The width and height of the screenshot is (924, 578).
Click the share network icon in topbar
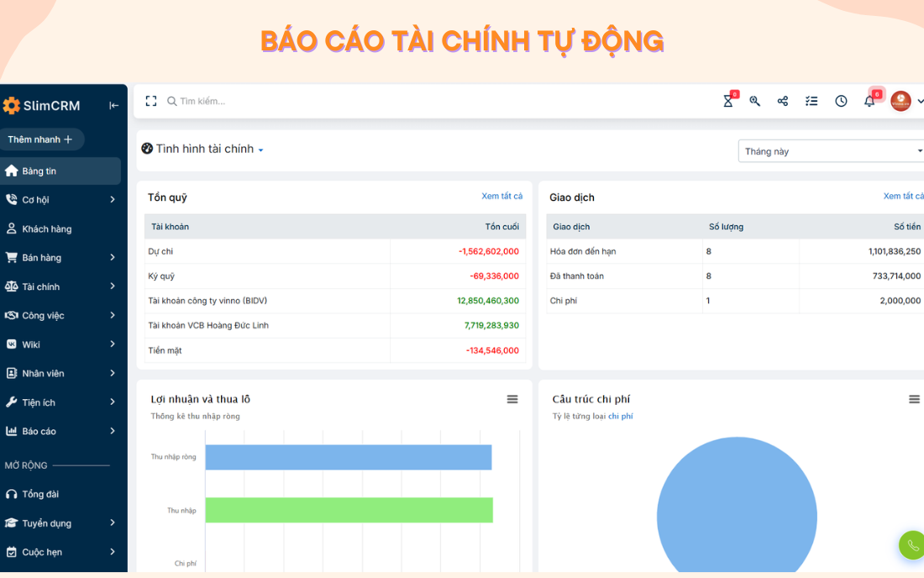click(x=782, y=101)
